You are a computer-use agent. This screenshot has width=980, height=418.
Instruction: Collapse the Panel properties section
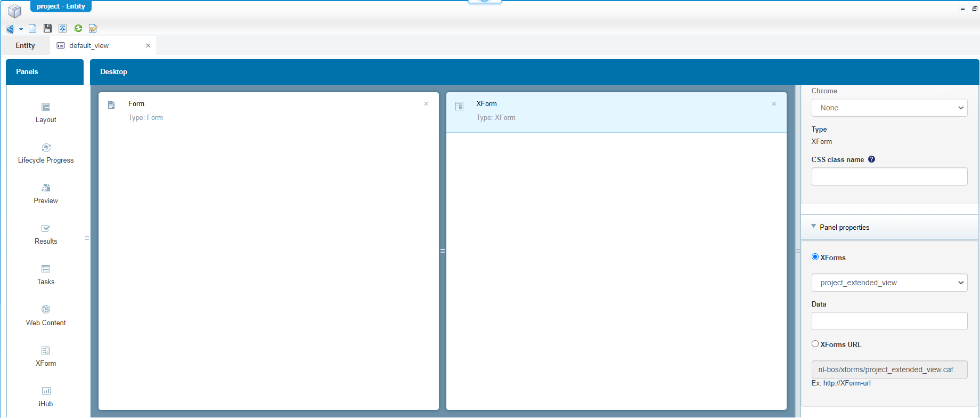[813, 227]
